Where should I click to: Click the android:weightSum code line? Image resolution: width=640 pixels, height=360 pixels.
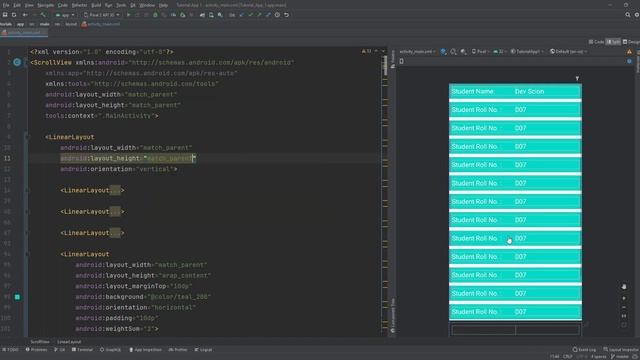tap(117, 329)
